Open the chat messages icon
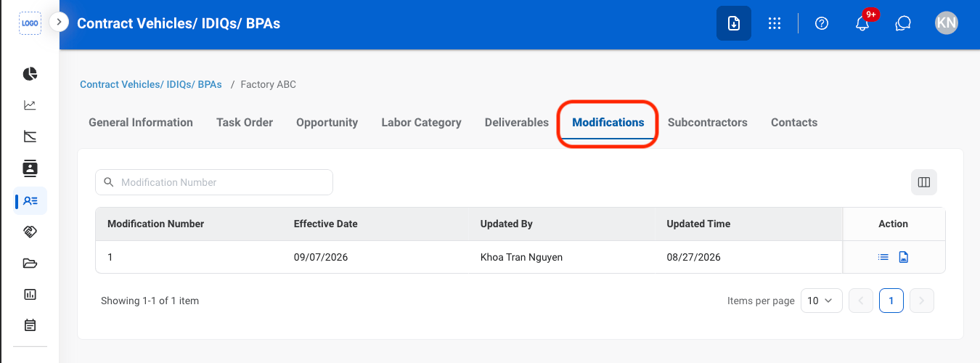The image size is (980, 363). click(903, 23)
